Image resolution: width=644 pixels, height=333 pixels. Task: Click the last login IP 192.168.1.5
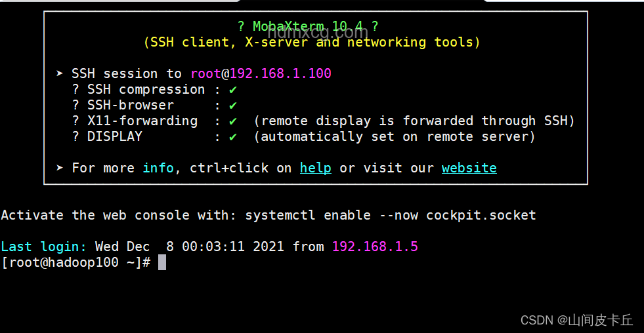375,247
